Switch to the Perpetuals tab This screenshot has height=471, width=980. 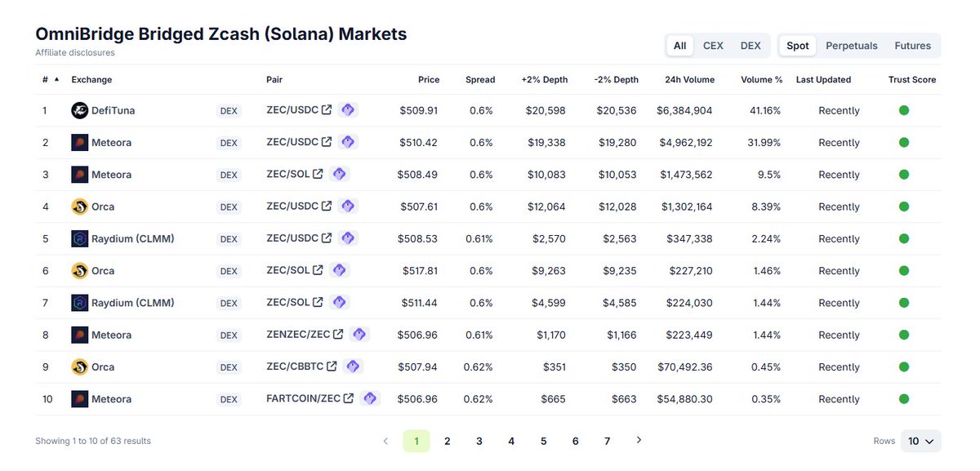coord(851,46)
